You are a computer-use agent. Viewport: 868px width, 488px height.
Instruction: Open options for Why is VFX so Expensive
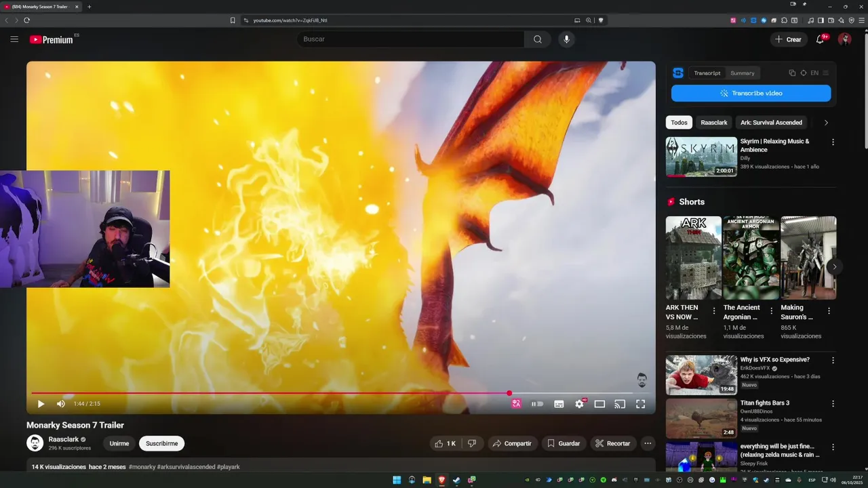(x=833, y=361)
